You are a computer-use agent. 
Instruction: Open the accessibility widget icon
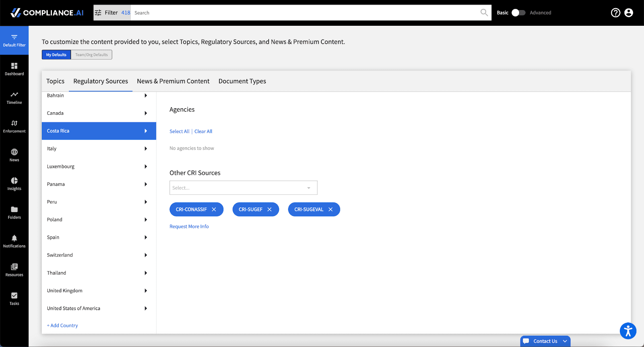point(628,331)
